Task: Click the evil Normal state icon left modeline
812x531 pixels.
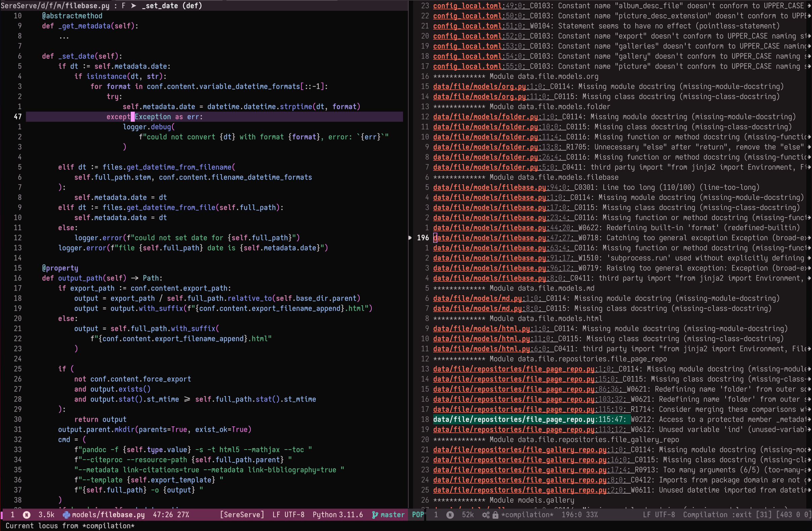Action: [27, 515]
